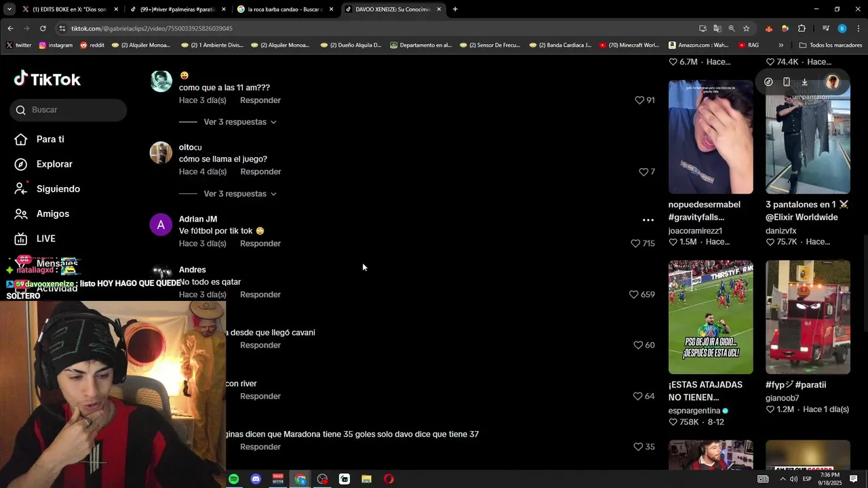Reply to the Maradona 35 goles comment
The image size is (868, 488).
click(x=260, y=447)
